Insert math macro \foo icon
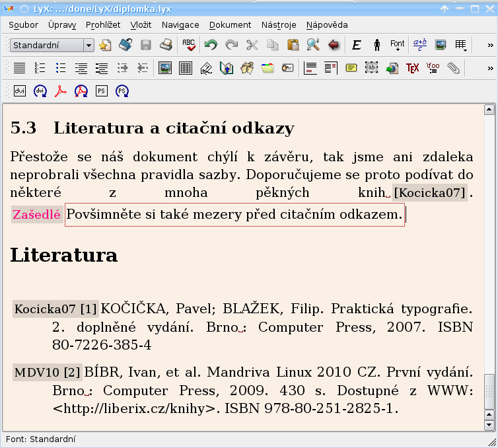498x448 pixels. pos(433,68)
